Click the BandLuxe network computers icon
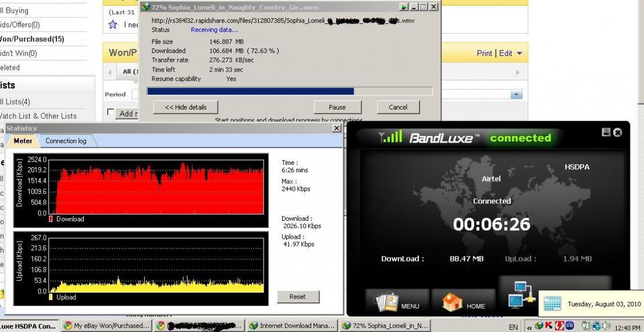The height and width of the screenshot is (332, 644). tap(522, 295)
